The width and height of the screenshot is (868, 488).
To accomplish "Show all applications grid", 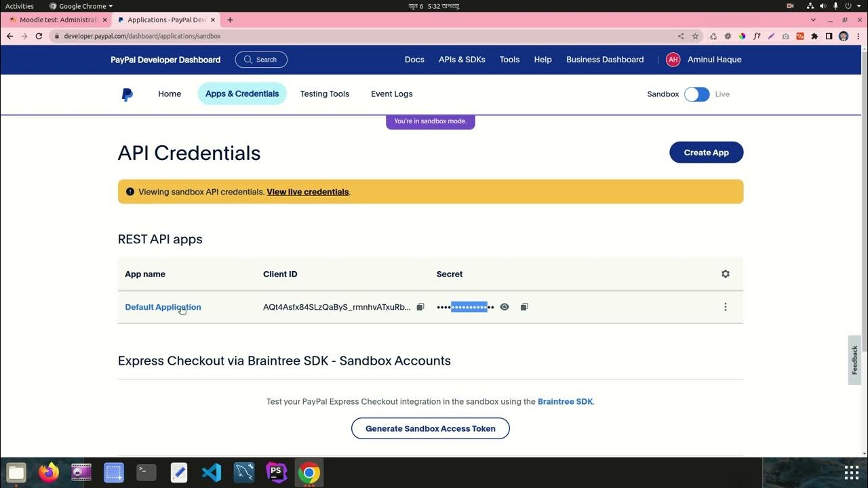I will tap(852, 472).
